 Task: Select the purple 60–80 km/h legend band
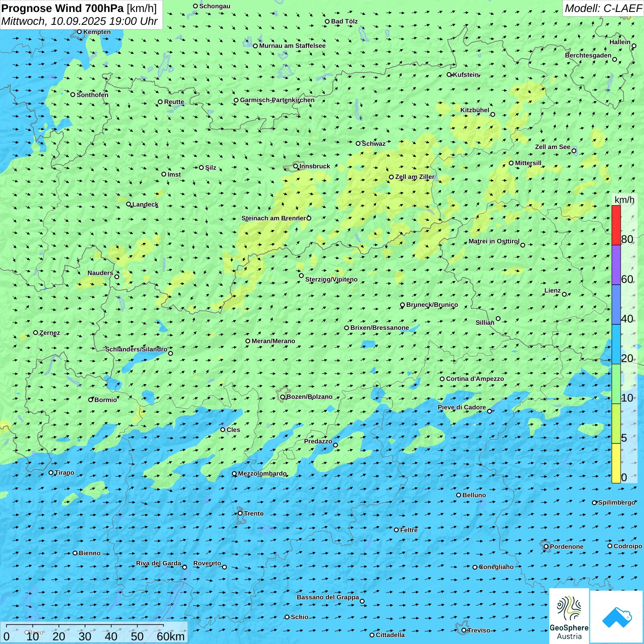pyautogui.click(x=616, y=265)
